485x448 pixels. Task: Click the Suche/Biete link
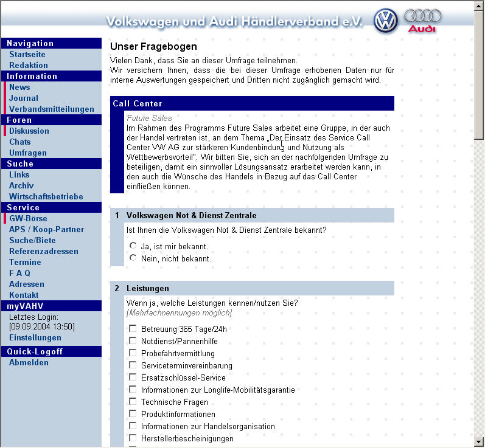point(32,240)
